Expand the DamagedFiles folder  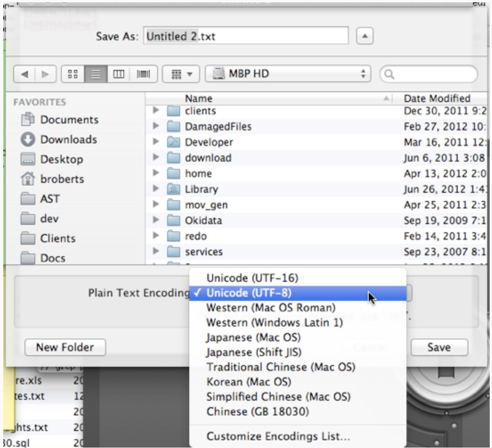coord(156,126)
